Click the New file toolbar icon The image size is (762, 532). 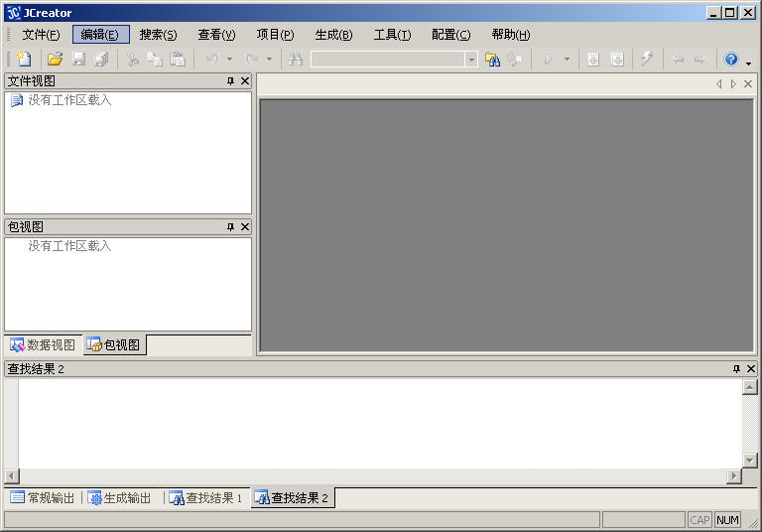(x=24, y=60)
